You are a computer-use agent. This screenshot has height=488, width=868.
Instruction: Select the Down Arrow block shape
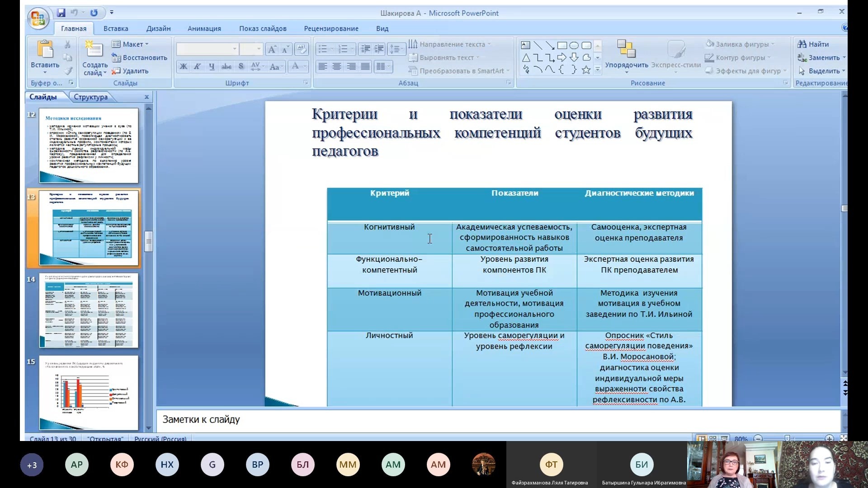click(574, 57)
